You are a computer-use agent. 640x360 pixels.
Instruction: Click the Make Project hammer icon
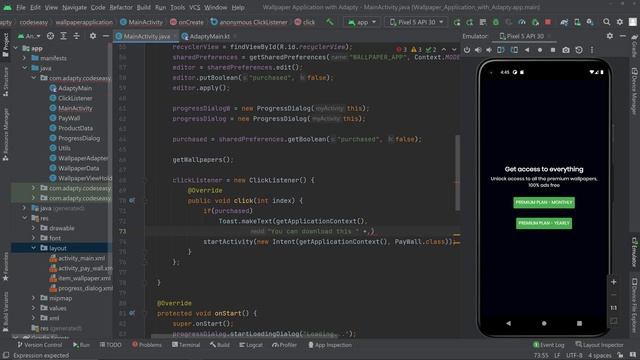point(329,22)
